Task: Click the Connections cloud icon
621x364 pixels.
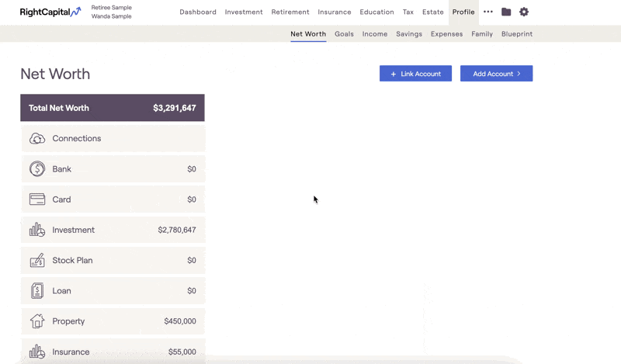Action: click(x=37, y=139)
